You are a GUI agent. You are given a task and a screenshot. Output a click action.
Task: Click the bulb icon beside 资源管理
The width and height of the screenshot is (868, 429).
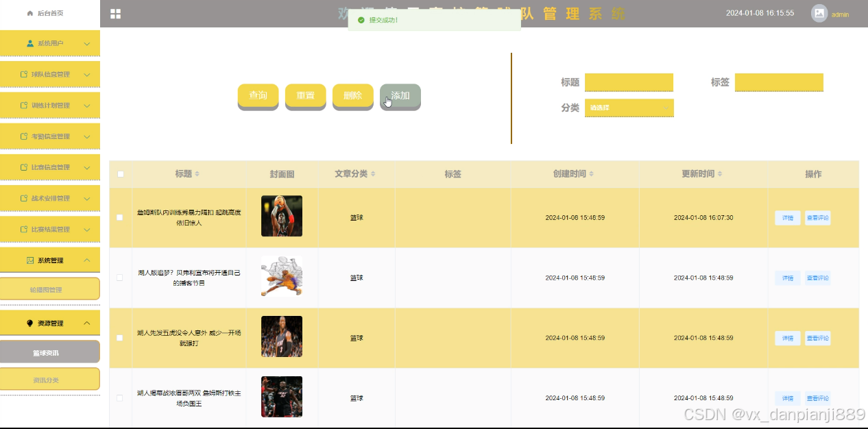(29, 323)
